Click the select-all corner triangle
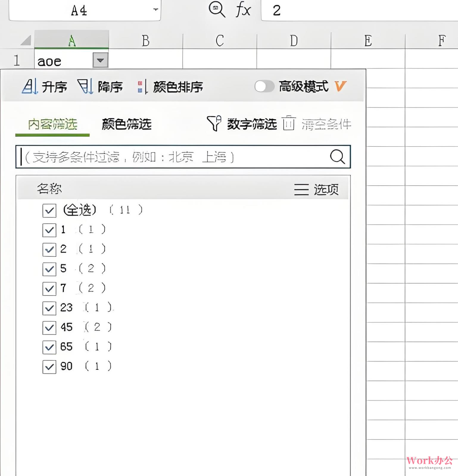This screenshot has width=458, height=476. (26, 40)
